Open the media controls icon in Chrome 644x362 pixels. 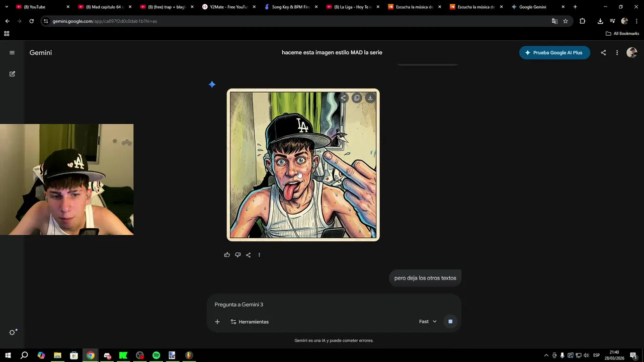[x=612, y=21]
